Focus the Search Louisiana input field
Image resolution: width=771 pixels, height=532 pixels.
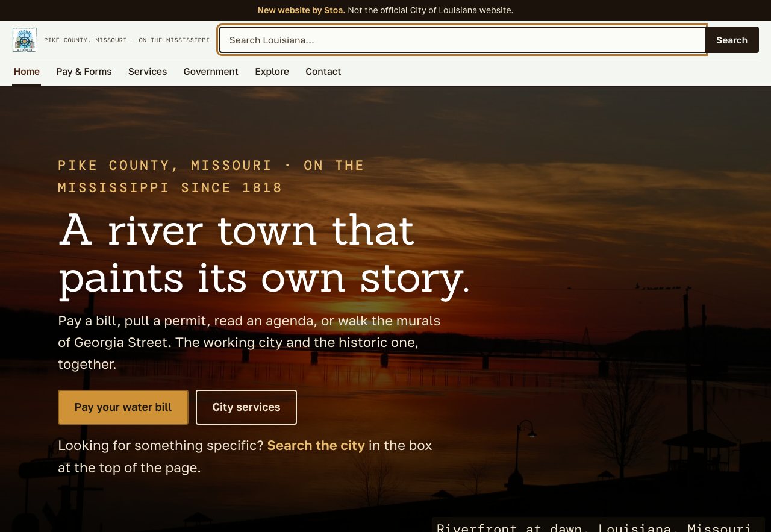[x=463, y=40]
